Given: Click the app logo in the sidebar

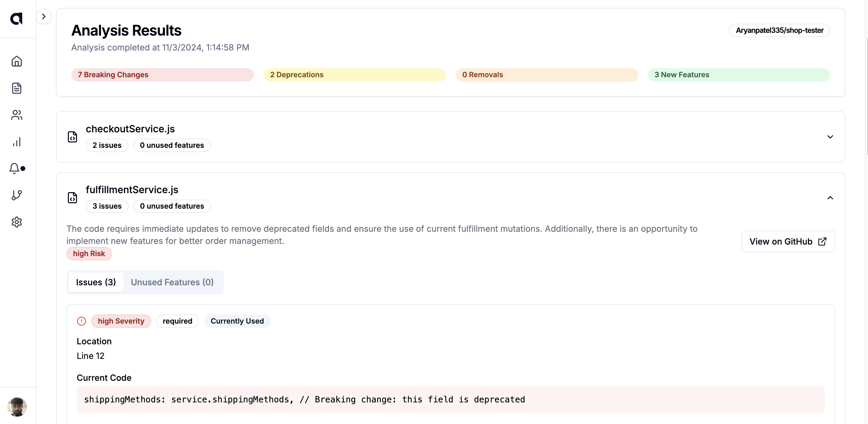Looking at the screenshot, I should [x=16, y=19].
